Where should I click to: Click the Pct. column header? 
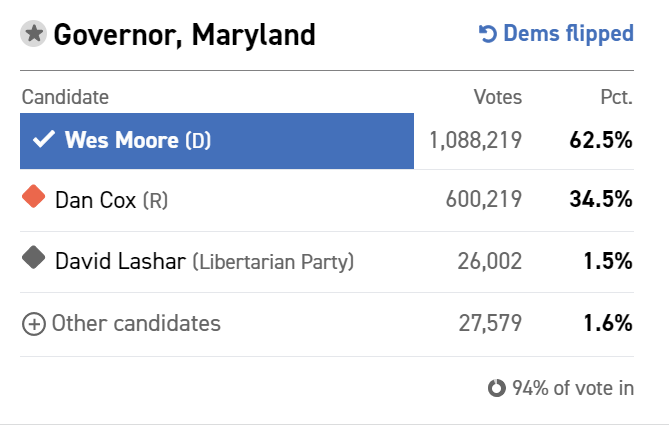click(x=617, y=97)
